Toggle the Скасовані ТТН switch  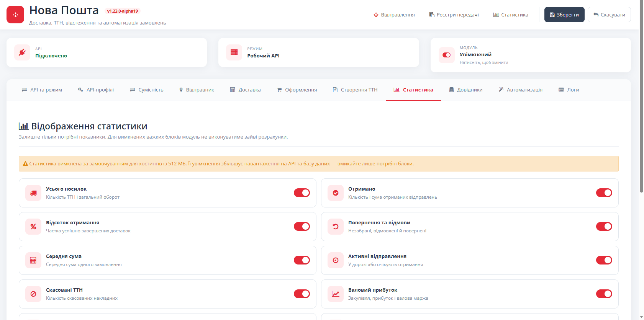coord(302,294)
